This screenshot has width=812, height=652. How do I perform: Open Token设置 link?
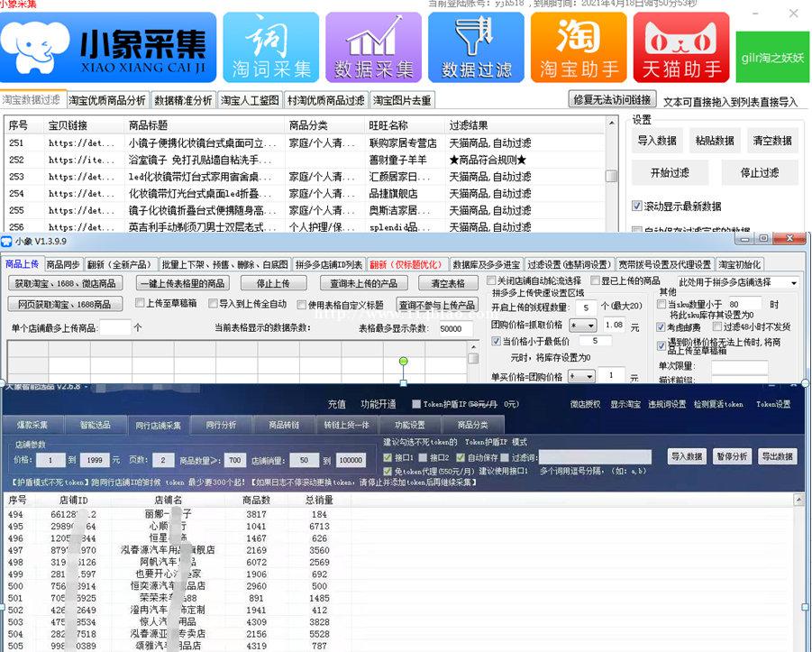[x=773, y=404]
